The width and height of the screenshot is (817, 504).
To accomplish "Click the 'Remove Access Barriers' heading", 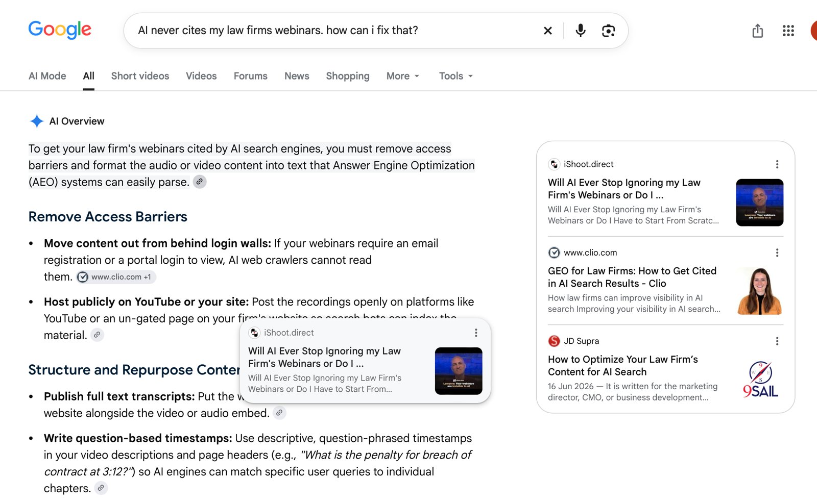I will pyautogui.click(x=108, y=216).
